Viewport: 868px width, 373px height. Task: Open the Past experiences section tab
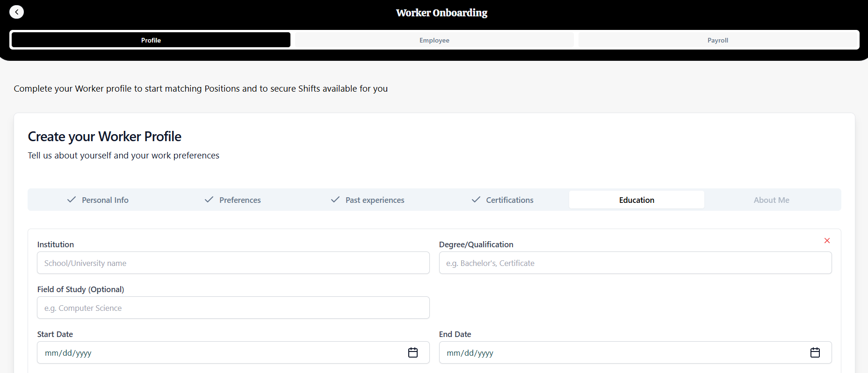point(368,200)
